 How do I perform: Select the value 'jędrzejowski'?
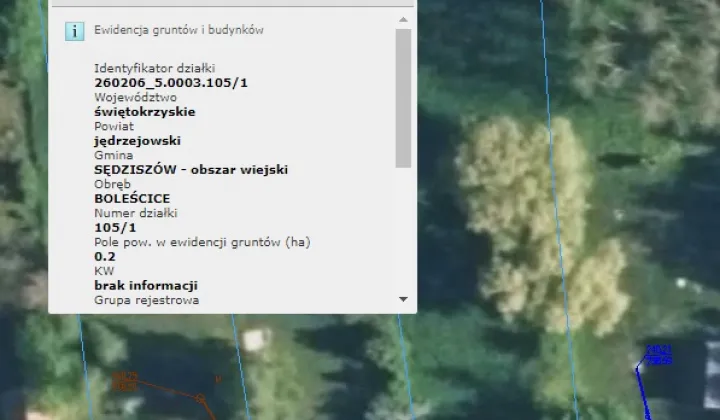[x=137, y=141]
